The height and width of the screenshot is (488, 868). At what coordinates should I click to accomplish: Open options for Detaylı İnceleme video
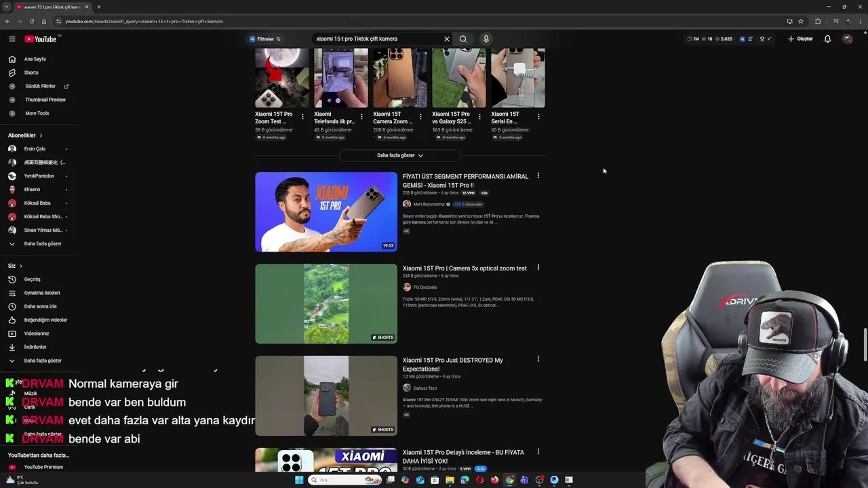pos(538,451)
